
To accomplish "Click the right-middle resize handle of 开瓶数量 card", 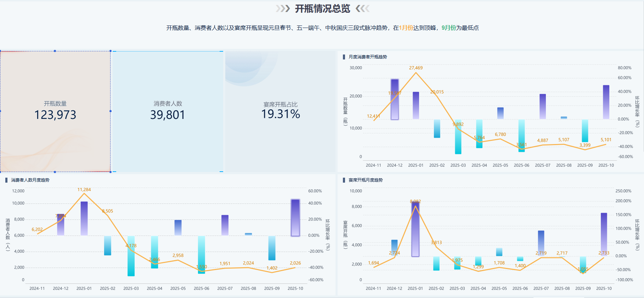I will (x=111, y=111).
